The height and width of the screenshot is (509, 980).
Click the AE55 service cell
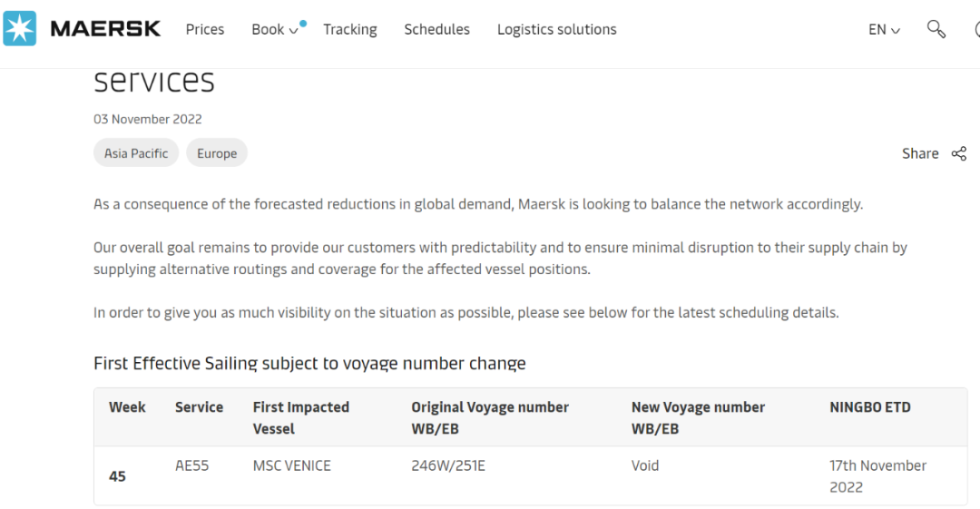tap(191, 465)
